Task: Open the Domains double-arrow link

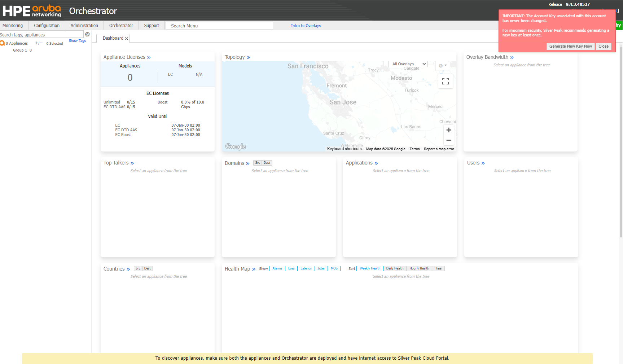Action: pos(247,163)
